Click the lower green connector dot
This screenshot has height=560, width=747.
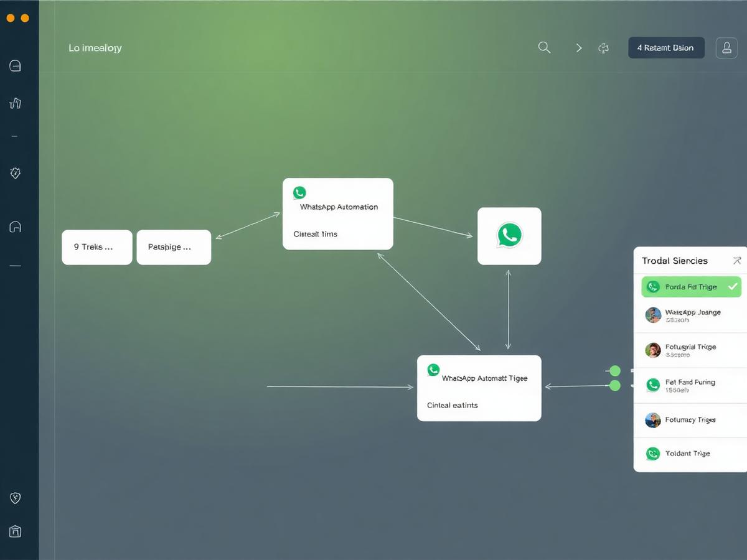coord(615,386)
